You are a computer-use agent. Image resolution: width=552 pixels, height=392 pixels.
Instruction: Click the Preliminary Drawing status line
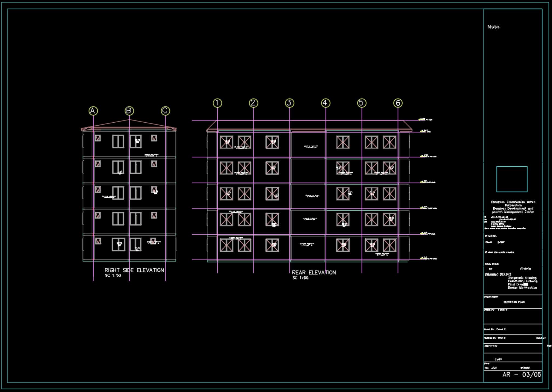523,281
